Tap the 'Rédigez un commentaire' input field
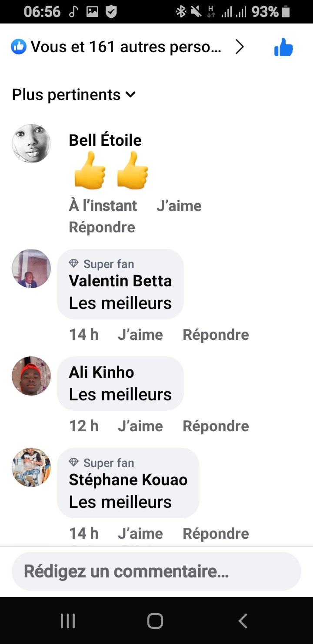This screenshot has width=313, height=644. pyautogui.click(x=156, y=571)
